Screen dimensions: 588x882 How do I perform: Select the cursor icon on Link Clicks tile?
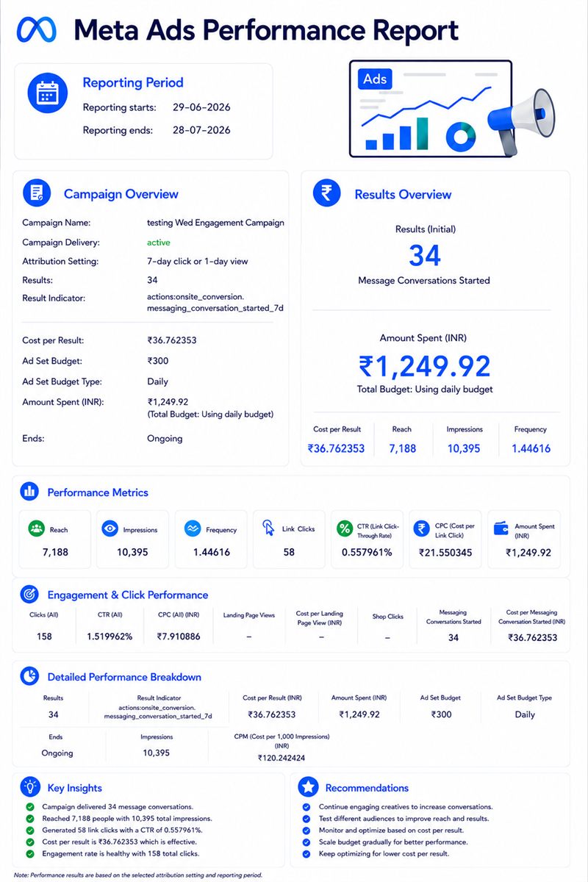pos(268,528)
